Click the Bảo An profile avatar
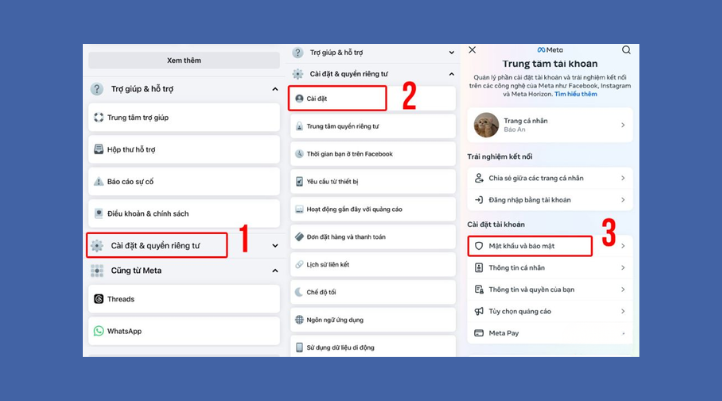 486,125
